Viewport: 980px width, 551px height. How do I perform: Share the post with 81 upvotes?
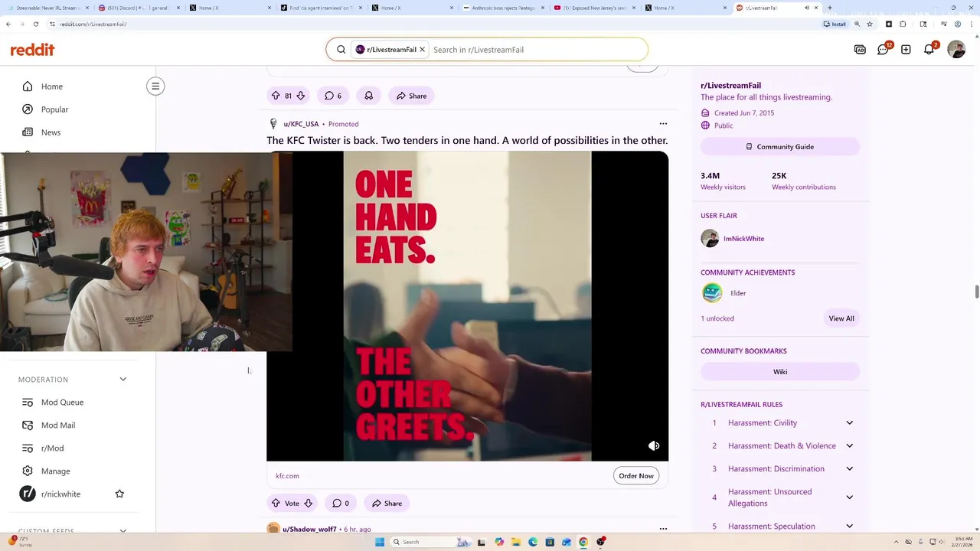[x=411, y=96]
